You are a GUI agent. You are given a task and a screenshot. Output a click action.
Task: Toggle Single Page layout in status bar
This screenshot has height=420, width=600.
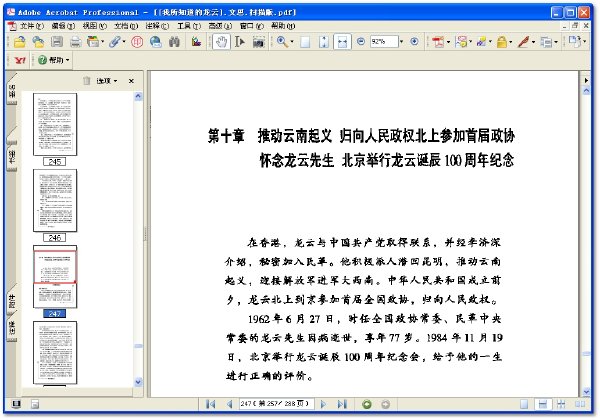click(524, 404)
